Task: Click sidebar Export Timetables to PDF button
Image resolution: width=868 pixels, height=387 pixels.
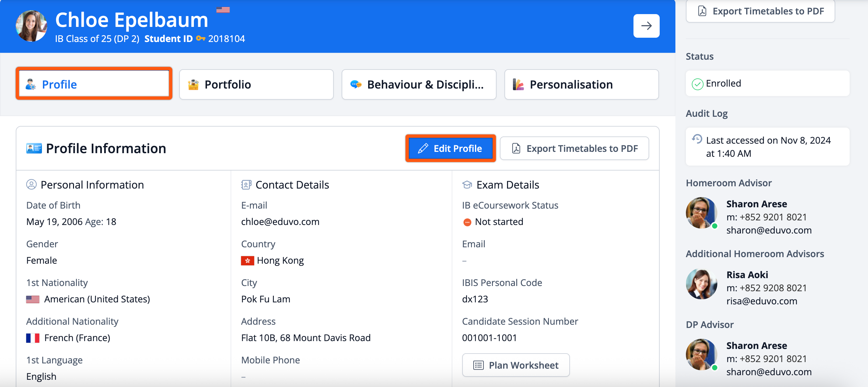Action: pos(760,11)
